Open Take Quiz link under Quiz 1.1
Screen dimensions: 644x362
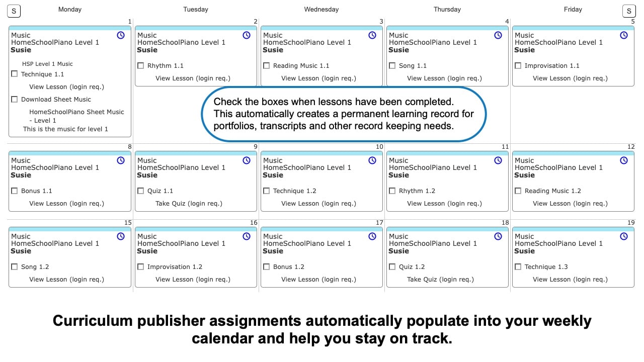pos(189,203)
